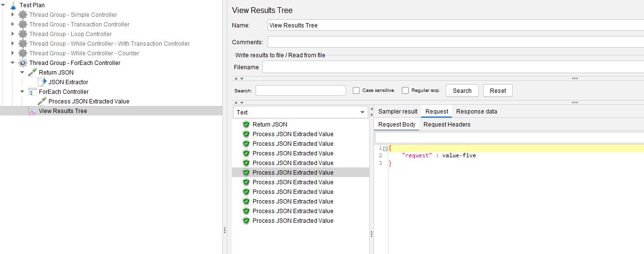Viewport: 644px width, 254px height.
Task: Click the Process JSON Extracted Value sampler icon in the test plan tree
Action: coord(42,102)
